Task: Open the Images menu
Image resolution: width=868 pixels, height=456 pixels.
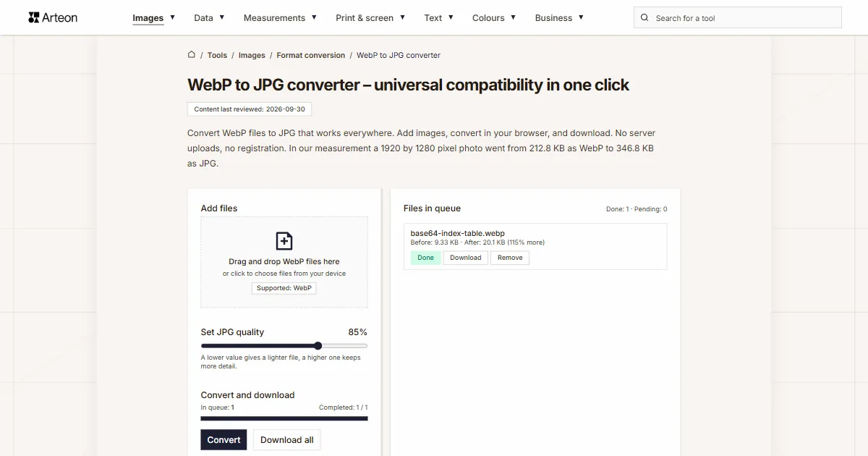Action: click(x=154, y=18)
